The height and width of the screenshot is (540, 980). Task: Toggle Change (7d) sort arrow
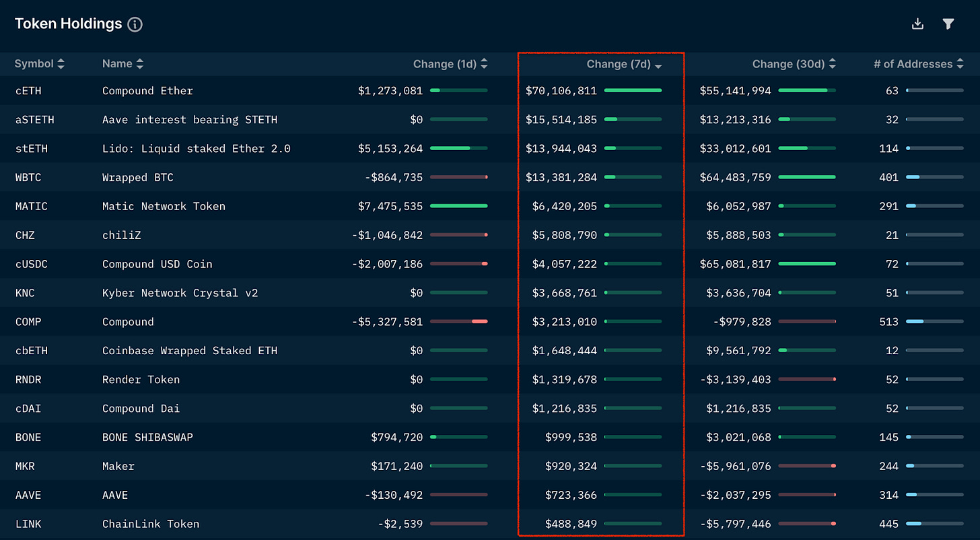[x=658, y=66]
